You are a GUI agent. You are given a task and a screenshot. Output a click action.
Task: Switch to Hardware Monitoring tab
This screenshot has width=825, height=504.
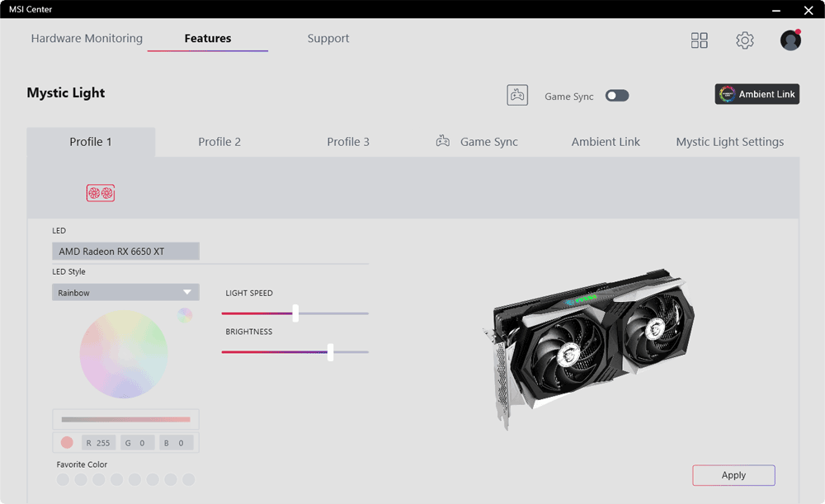click(x=87, y=39)
